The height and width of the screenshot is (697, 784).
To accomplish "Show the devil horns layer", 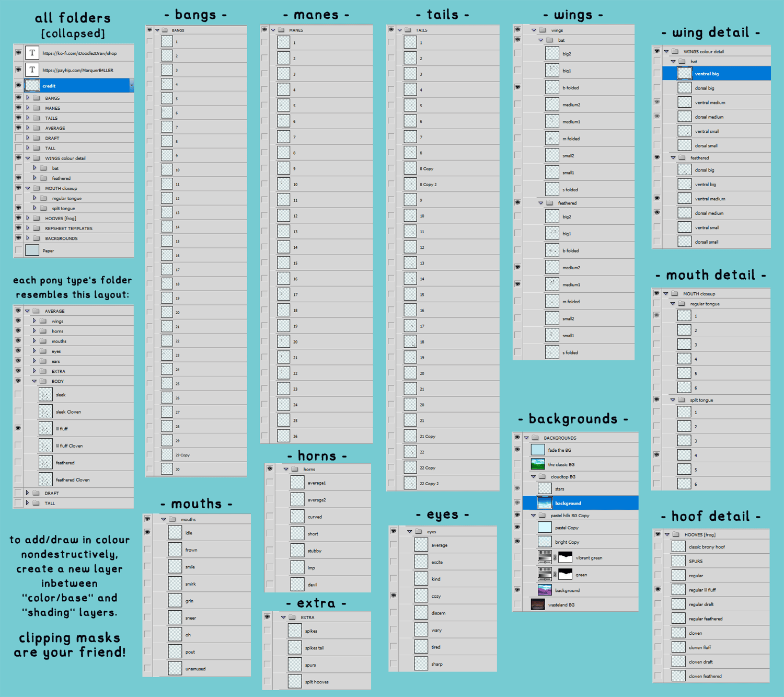I will (x=270, y=584).
